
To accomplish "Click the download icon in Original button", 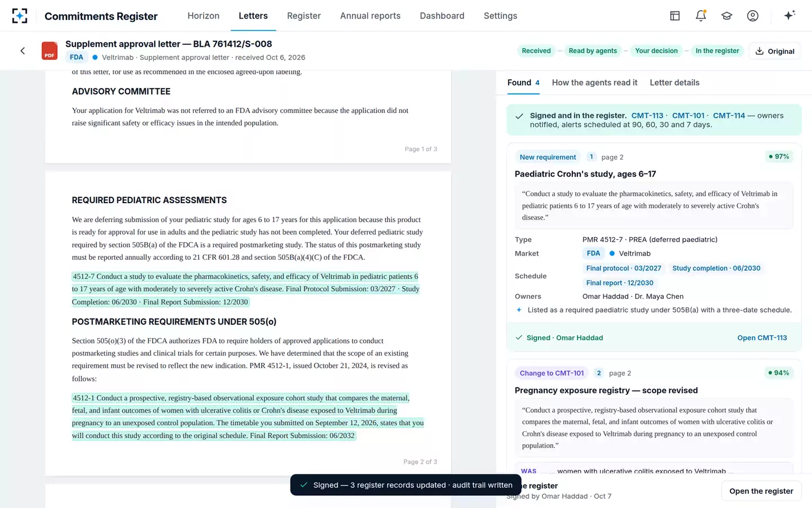I will tap(760, 51).
